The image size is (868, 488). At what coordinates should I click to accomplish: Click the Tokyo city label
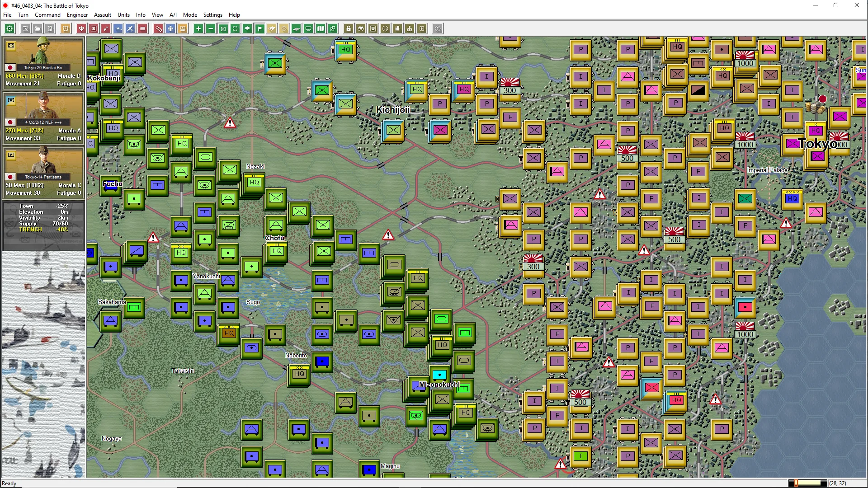817,144
